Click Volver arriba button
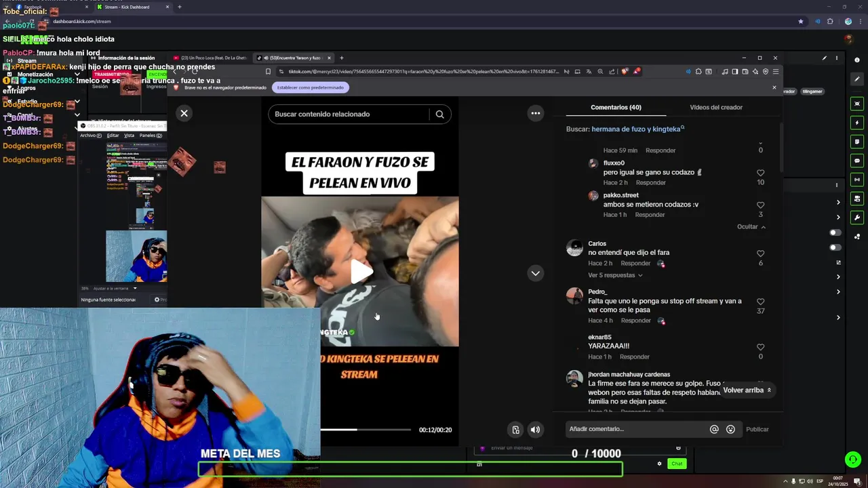The height and width of the screenshot is (488, 868). pos(747,390)
